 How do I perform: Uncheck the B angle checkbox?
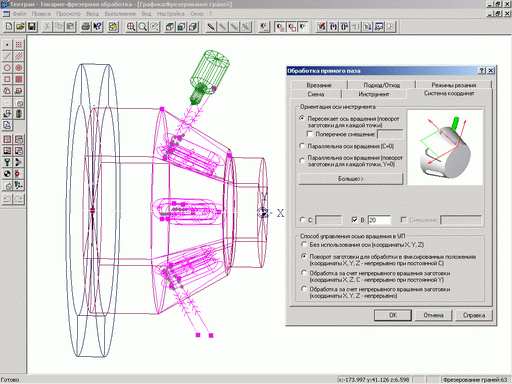pos(355,220)
